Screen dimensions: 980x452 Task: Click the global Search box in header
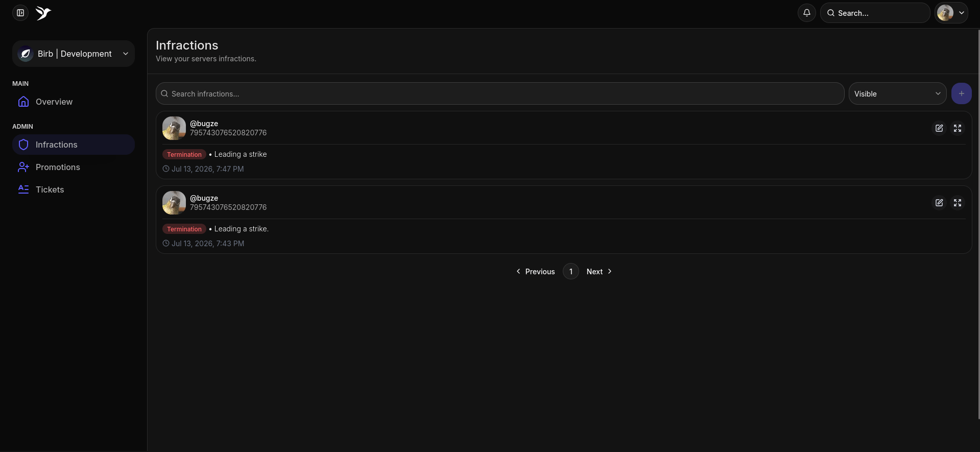[875, 13]
